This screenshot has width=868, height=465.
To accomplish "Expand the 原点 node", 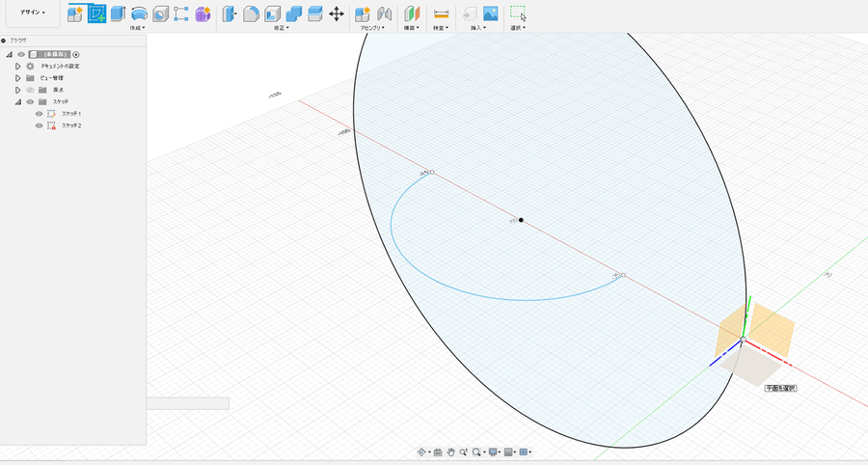I will coord(17,90).
